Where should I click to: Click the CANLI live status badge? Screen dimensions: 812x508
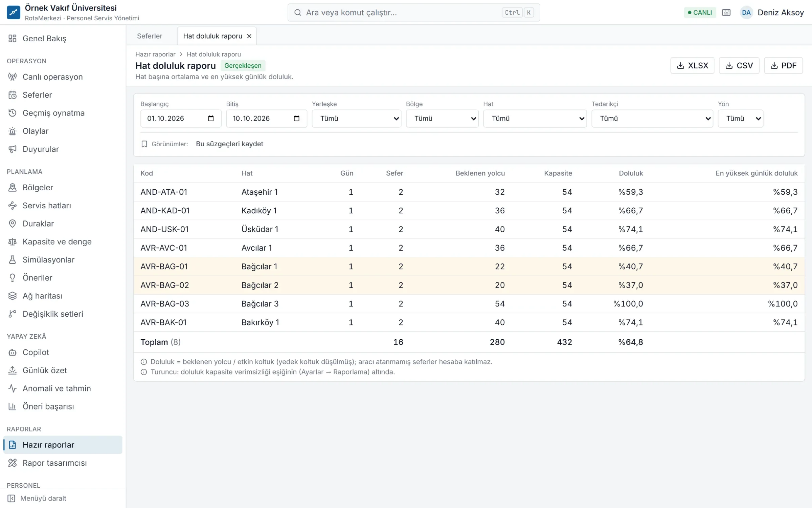(700, 13)
